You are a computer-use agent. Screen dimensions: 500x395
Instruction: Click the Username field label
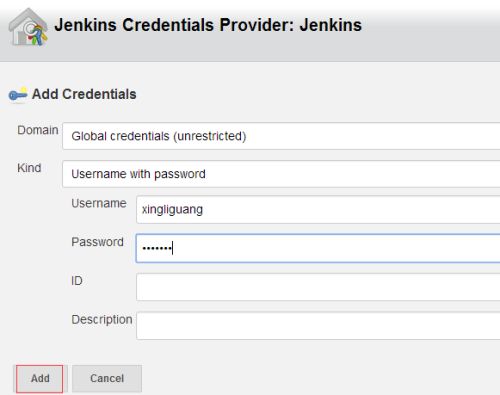99,203
